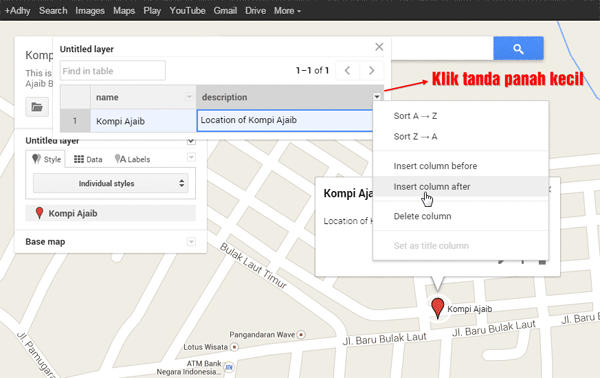
Task: Click Kompi Ajaib label next to map pin
Action: coord(470,309)
